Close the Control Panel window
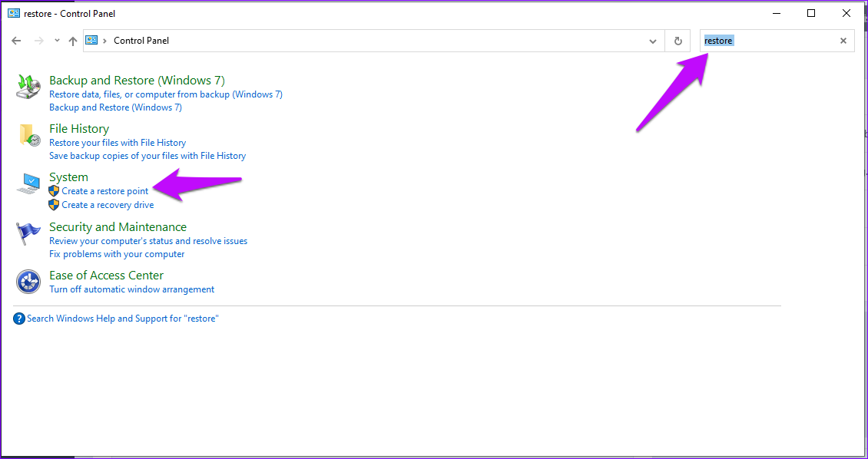The image size is (868, 459). tap(846, 14)
